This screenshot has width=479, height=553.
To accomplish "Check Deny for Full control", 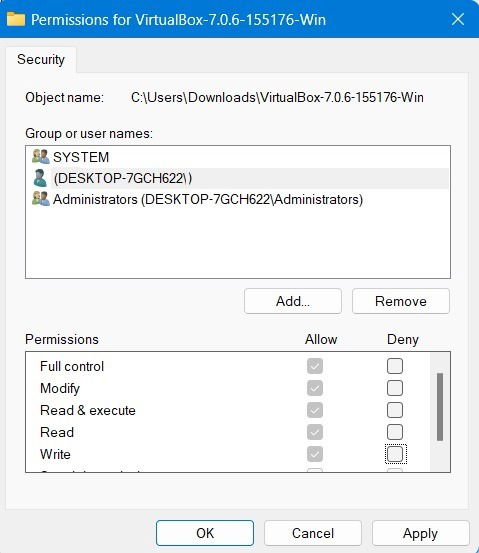I will click(x=395, y=366).
